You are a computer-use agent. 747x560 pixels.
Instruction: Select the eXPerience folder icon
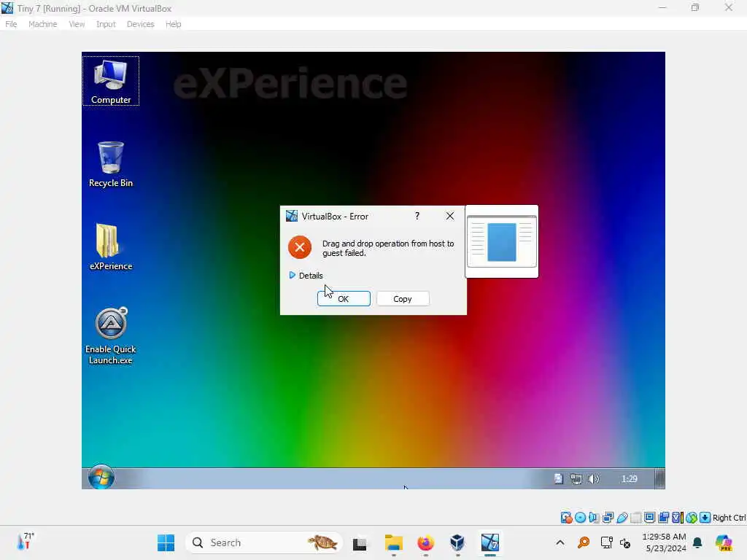tap(111, 247)
